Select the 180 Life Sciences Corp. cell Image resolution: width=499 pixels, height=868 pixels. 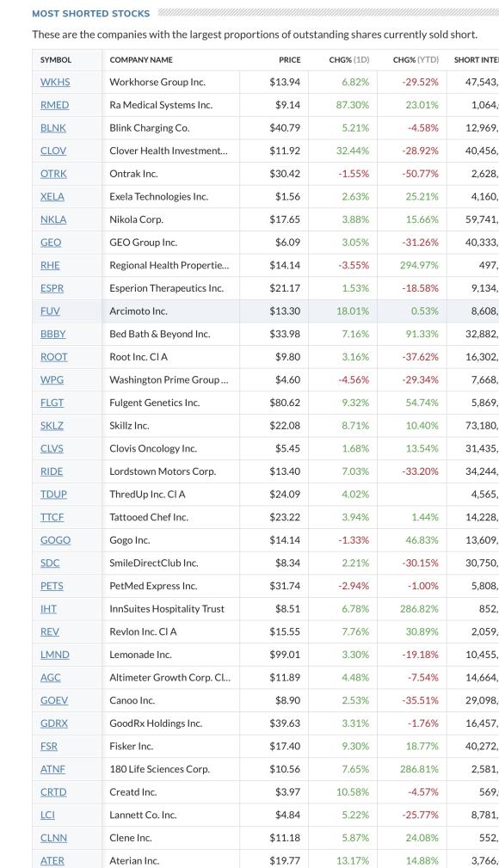159,769
